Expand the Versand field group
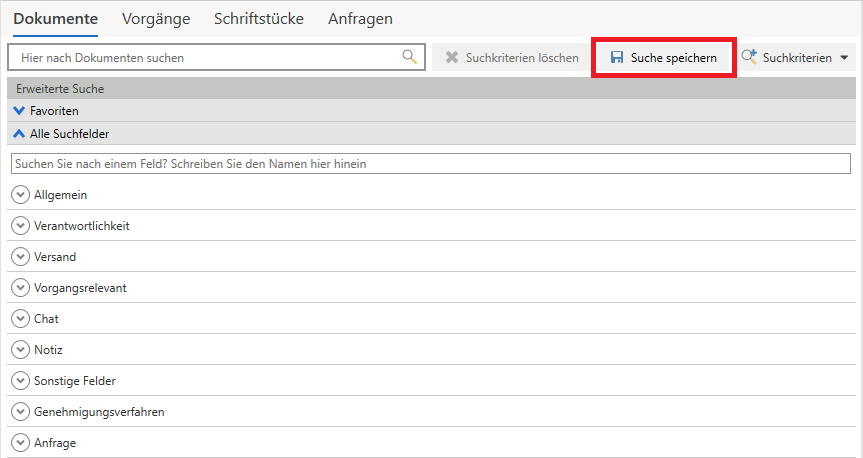Screen dimensions: 863x458 20,256
